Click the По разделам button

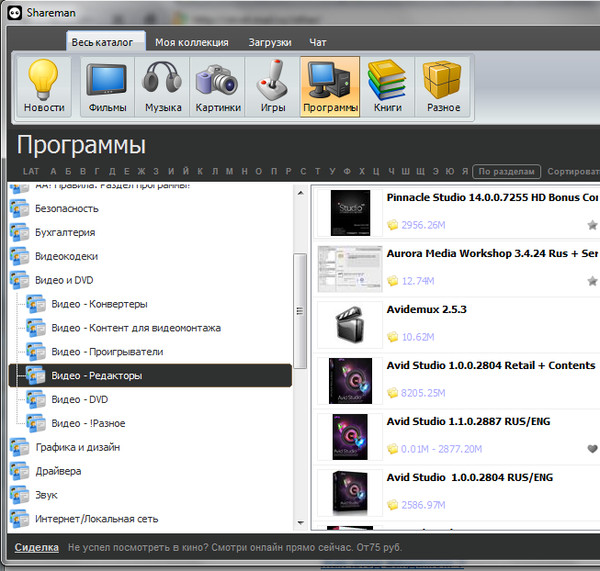(507, 171)
